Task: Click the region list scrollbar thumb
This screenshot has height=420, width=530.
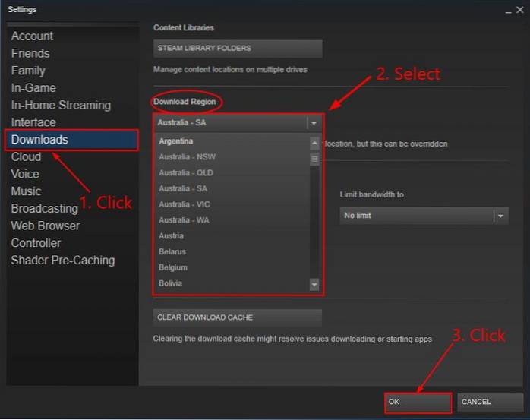Action: point(314,159)
